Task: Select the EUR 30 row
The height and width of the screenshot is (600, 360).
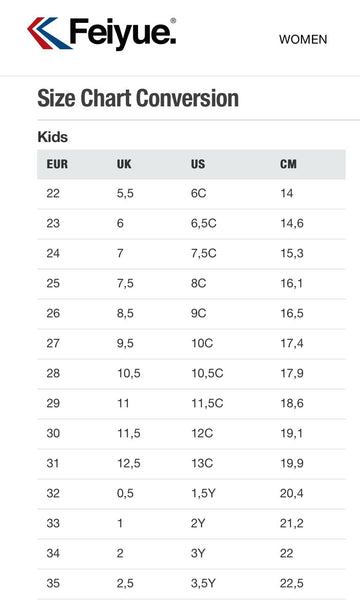Action: pyautogui.click(x=191, y=434)
